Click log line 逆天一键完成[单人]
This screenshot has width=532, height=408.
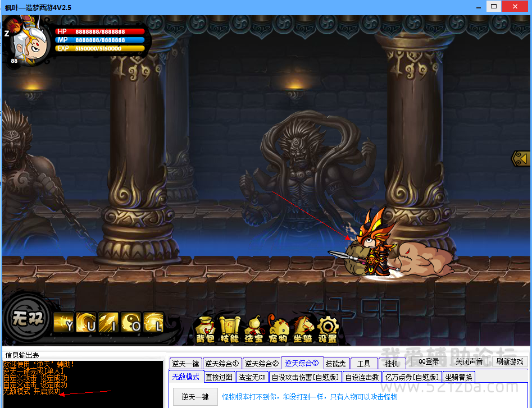33,371
